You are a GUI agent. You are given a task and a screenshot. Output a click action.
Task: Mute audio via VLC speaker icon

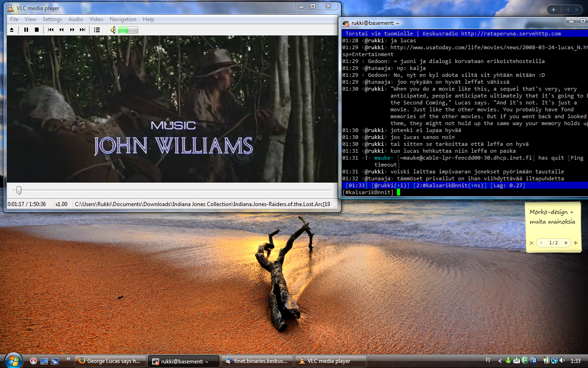pos(113,30)
